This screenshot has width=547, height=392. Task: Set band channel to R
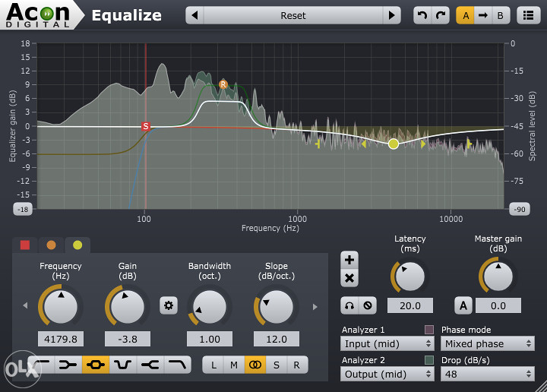pyautogui.click(x=296, y=365)
